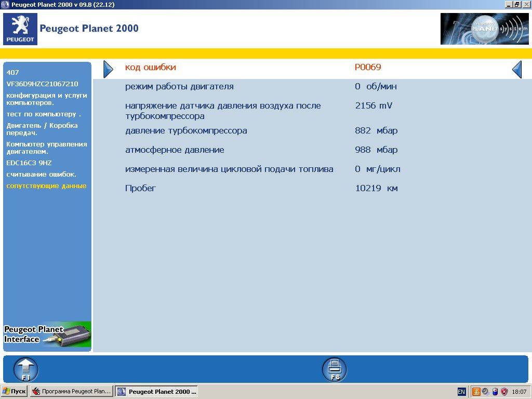Click the right-pointing arrow beside error code

tap(108, 69)
